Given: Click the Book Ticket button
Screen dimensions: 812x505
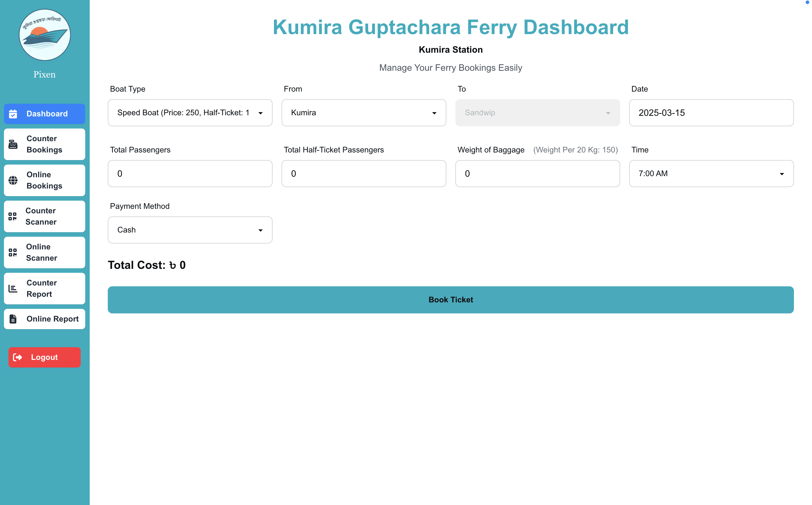Looking at the screenshot, I should click(x=451, y=300).
